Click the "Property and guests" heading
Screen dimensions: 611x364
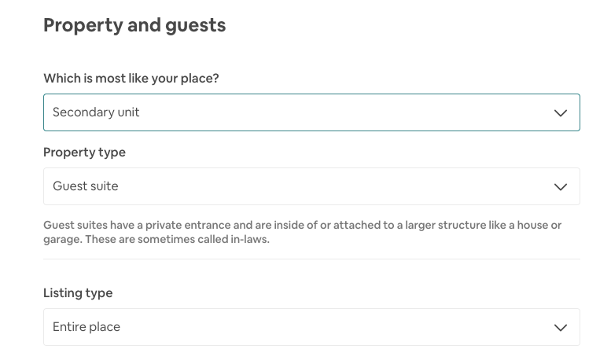pos(134,26)
